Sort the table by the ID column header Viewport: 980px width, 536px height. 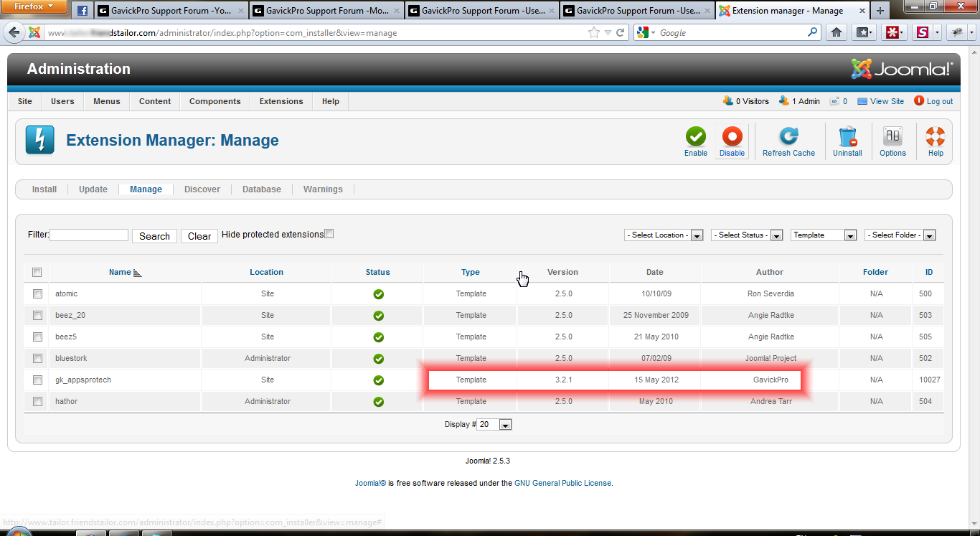click(929, 272)
